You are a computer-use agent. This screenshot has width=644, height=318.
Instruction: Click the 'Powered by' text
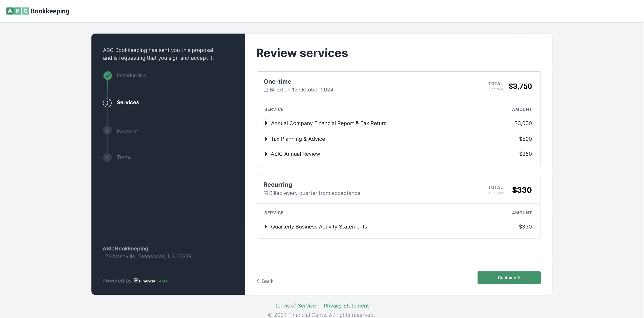(x=117, y=281)
